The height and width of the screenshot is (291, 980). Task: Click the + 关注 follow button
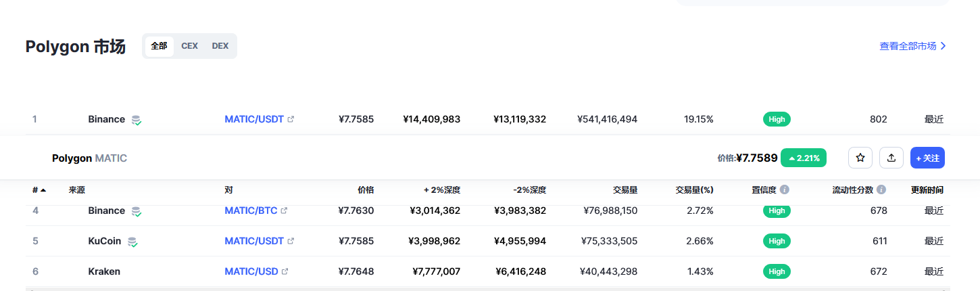pyautogui.click(x=927, y=158)
